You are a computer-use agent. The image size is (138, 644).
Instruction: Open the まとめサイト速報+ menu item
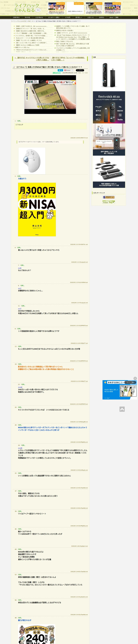tap(54, 17)
